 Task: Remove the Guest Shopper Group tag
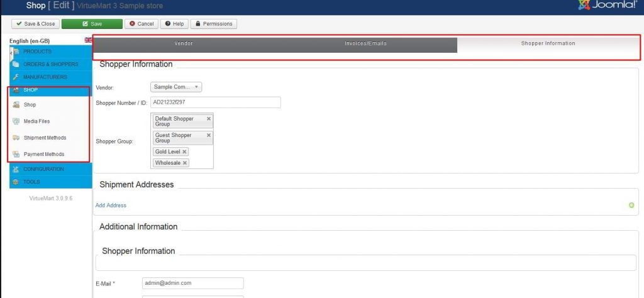[x=208, y=135]
